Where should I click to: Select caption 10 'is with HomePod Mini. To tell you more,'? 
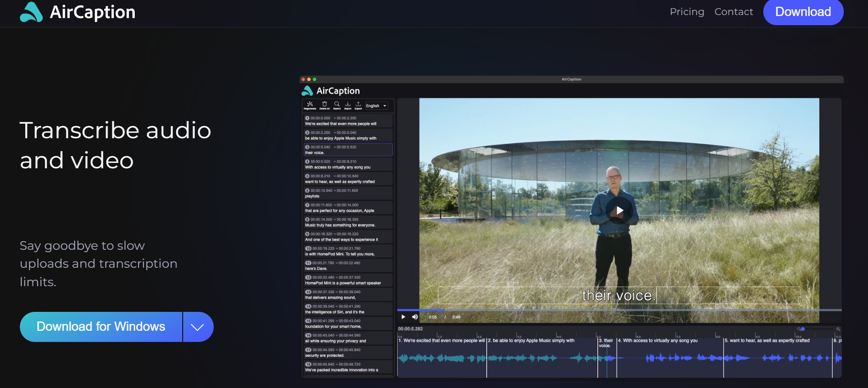pyautogui.click(x=348, y=251)
